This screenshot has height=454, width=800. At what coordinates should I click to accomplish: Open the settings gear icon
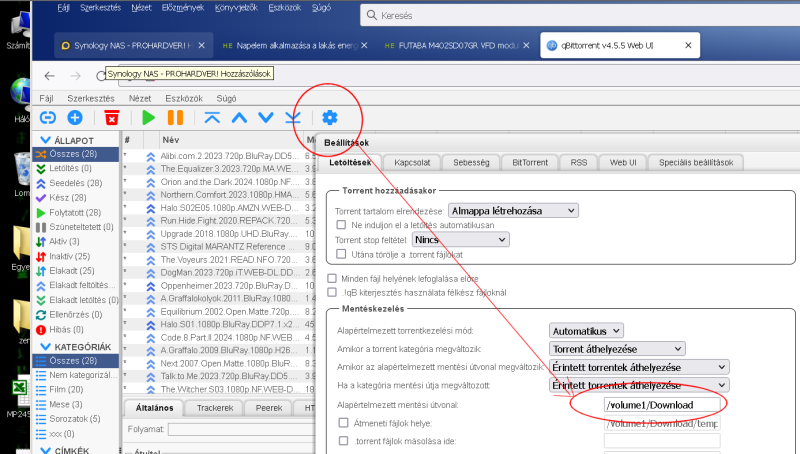(330, 118)
